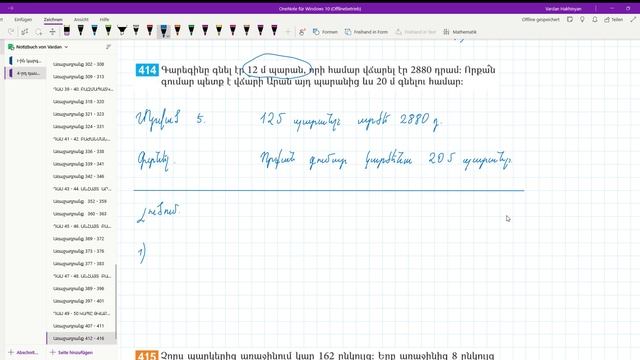640x360 pixels.
Task: Select the current page 412 - 416
Action: [x=81, y=338]
